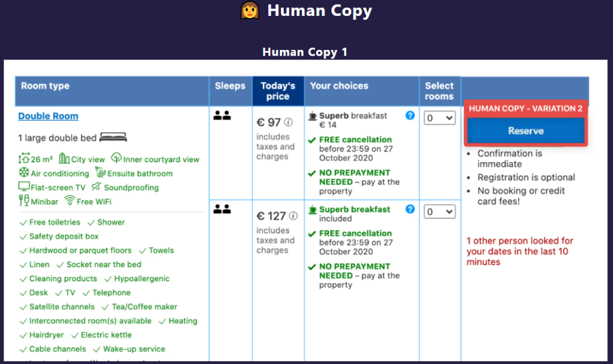Click Superb breakfast included text

click(x=354, y=214)
